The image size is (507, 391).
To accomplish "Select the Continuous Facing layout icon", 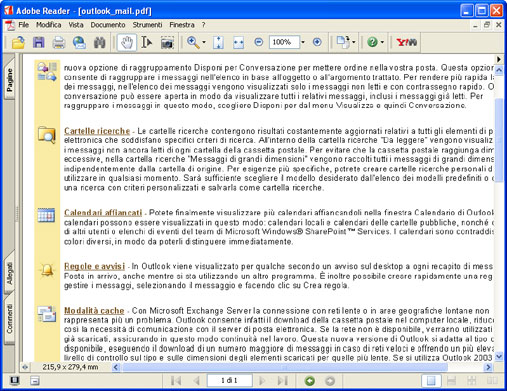I will pos(472,380).
